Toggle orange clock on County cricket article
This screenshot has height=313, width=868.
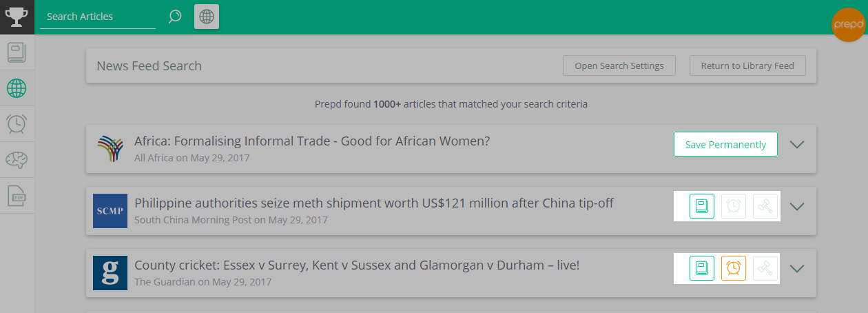tap(734, 268)
